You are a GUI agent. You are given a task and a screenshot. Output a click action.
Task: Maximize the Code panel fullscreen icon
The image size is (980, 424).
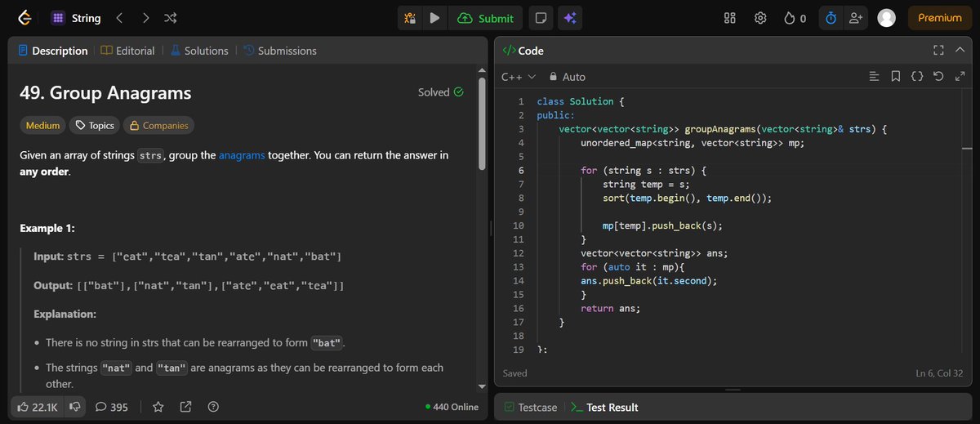pyautogui.click(x=938, y=51)
